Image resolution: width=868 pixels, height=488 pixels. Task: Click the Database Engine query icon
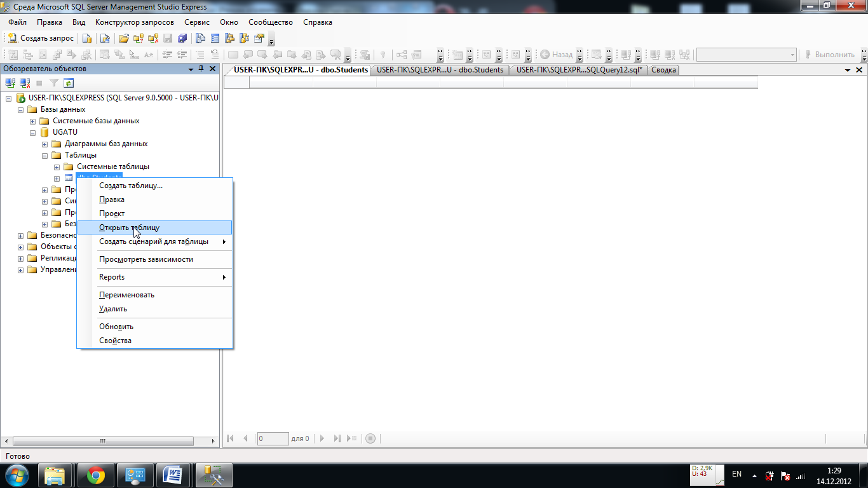(x=87, y=38)
